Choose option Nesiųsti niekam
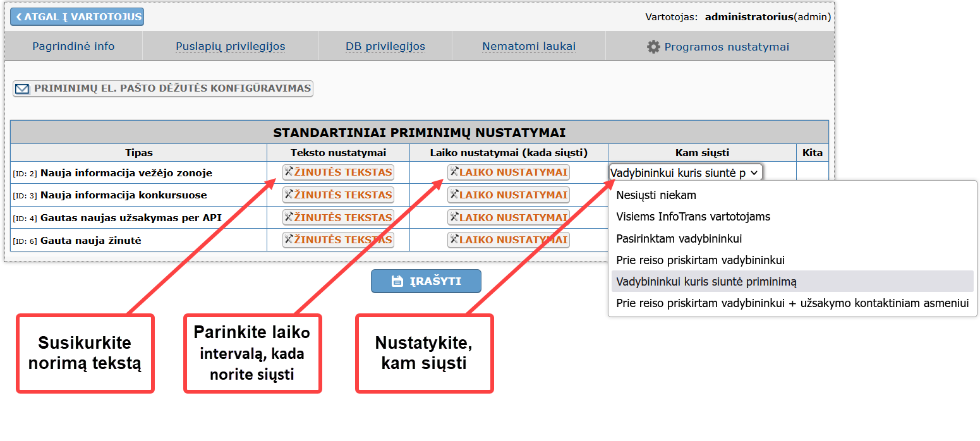The width and height of the screenshot is (980, 441). click(x=792, y=195)
